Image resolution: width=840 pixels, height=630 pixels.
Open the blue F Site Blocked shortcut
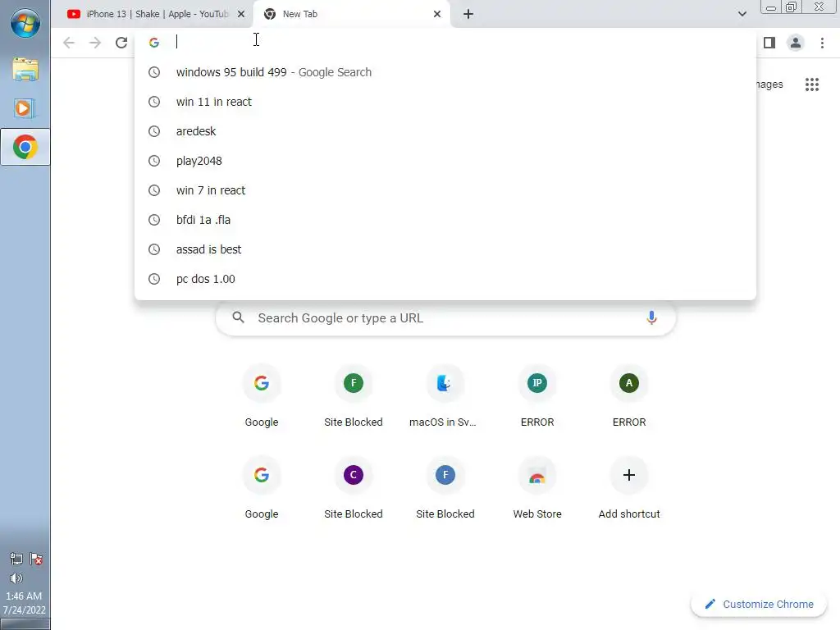(445, 489)
